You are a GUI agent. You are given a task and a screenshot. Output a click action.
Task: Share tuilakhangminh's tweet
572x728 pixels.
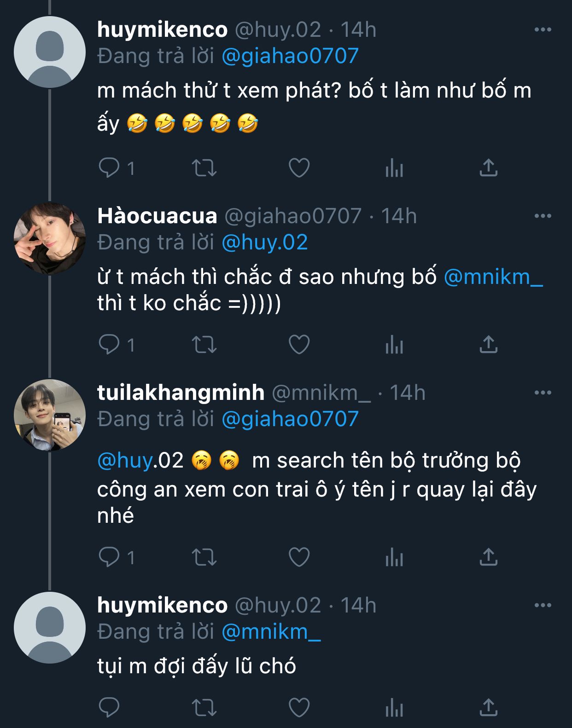(488, 557)
